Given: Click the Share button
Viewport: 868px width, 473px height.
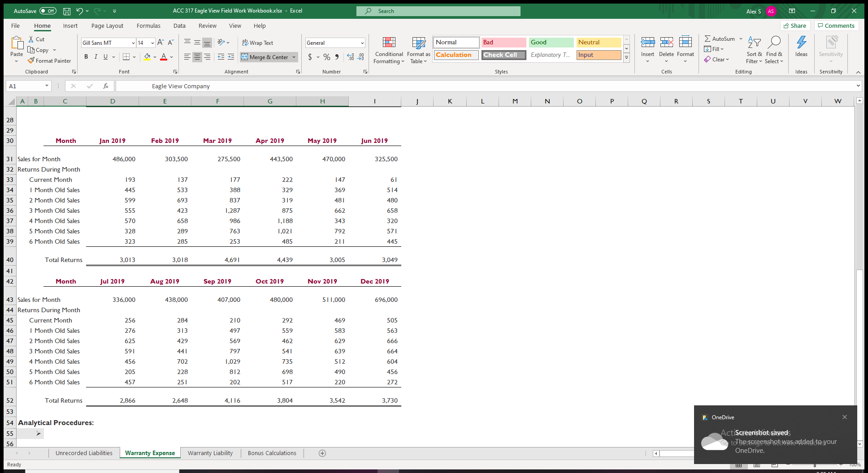Looking at the screenshot, I should [795, 26].
